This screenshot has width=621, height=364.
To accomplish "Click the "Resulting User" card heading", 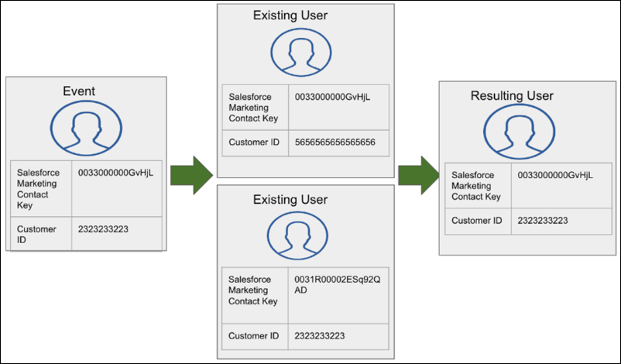I will click(x=512, y=95).
